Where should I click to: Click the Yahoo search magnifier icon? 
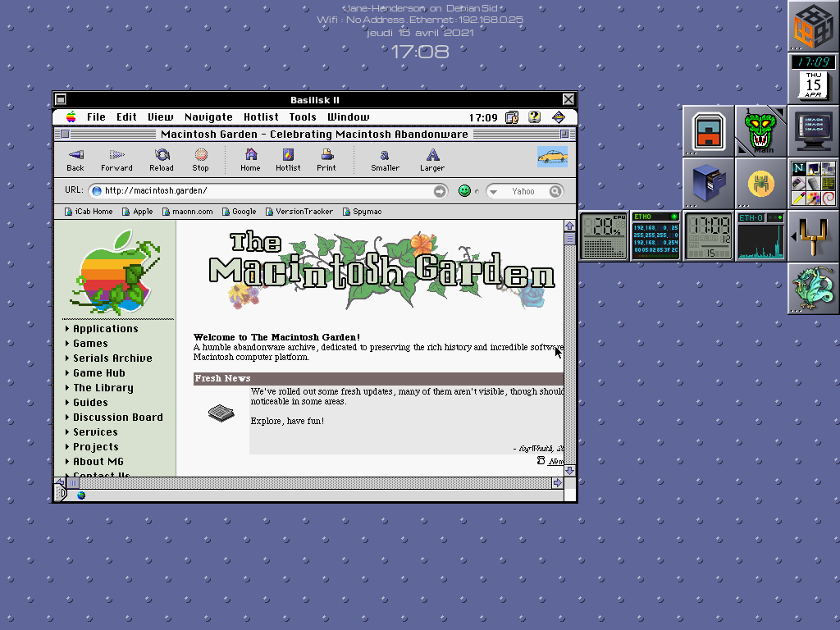tap(555, 191)
